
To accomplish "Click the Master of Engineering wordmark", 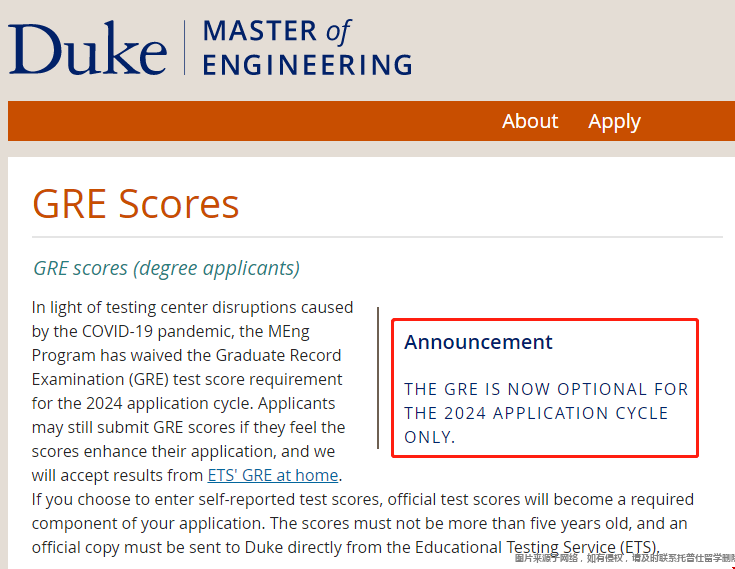I will click(x=306, y=48).
